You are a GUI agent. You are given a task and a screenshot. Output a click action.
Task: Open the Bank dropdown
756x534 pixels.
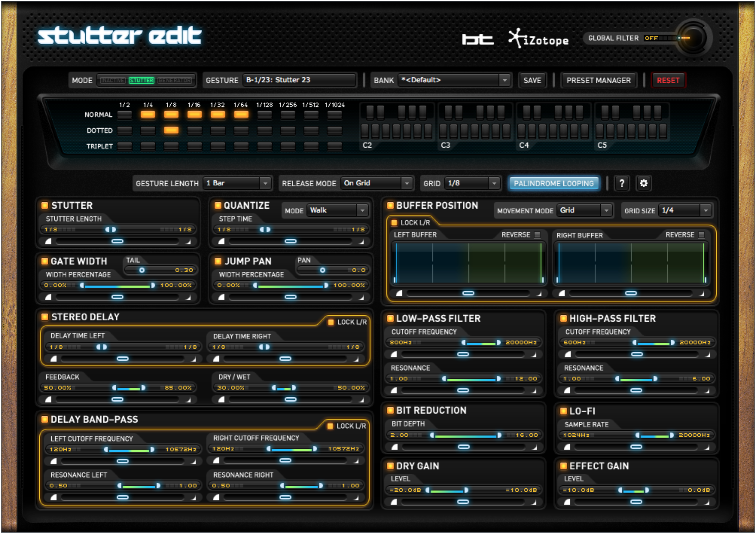(454, 80)
